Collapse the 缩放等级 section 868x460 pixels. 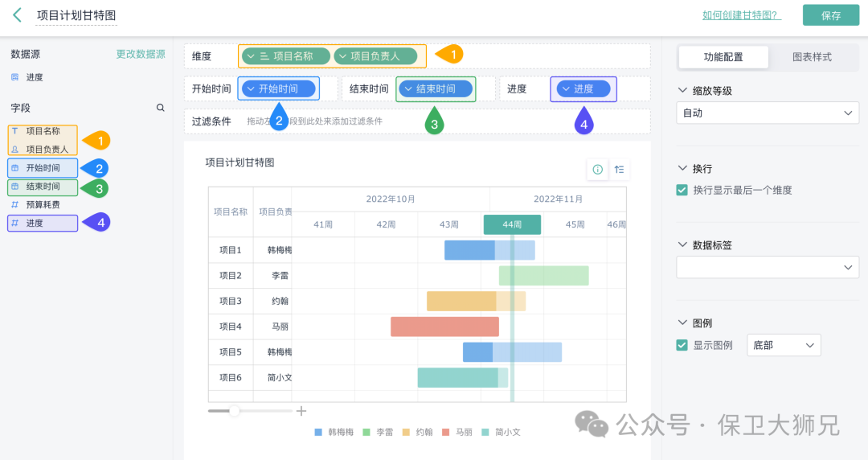coord(682,90)
